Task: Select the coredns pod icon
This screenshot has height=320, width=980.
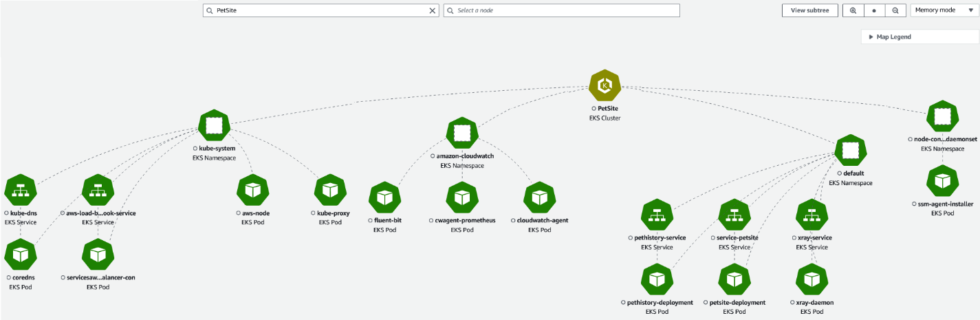Action: point(20,255)
